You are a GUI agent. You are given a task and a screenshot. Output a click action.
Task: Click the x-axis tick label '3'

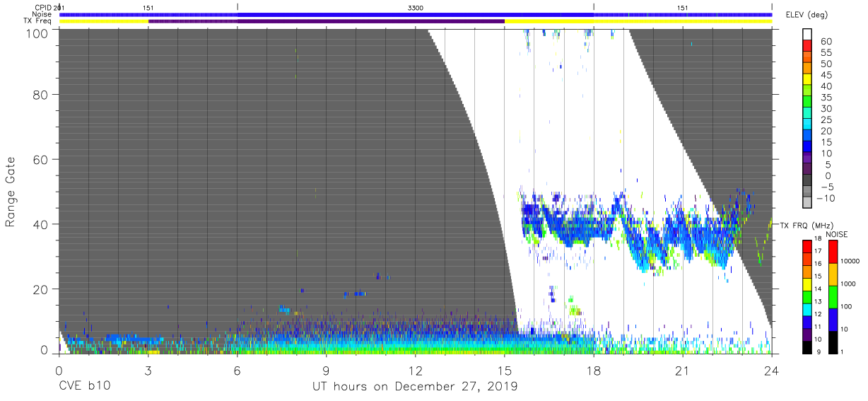point(148,370)
